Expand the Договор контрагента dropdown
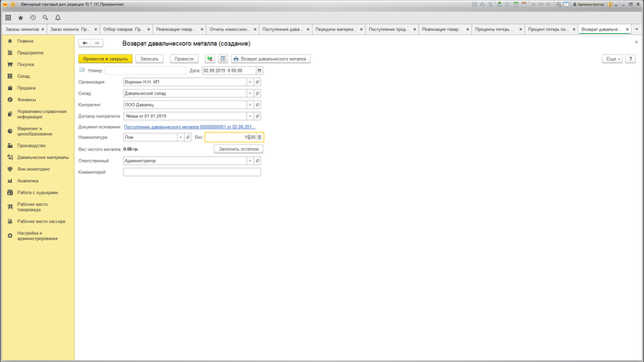This screenshot has width=644, height=362. tap(249, 116)
